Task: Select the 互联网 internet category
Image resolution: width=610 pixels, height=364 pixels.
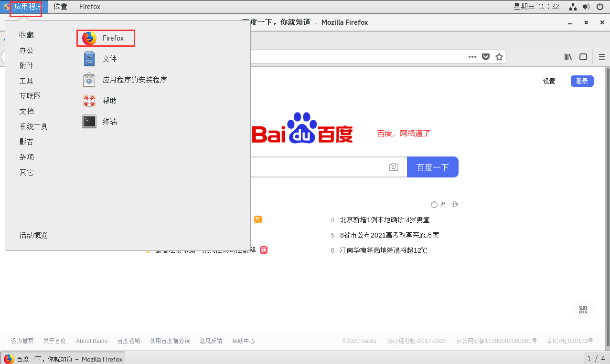Action: pos(30,96)
